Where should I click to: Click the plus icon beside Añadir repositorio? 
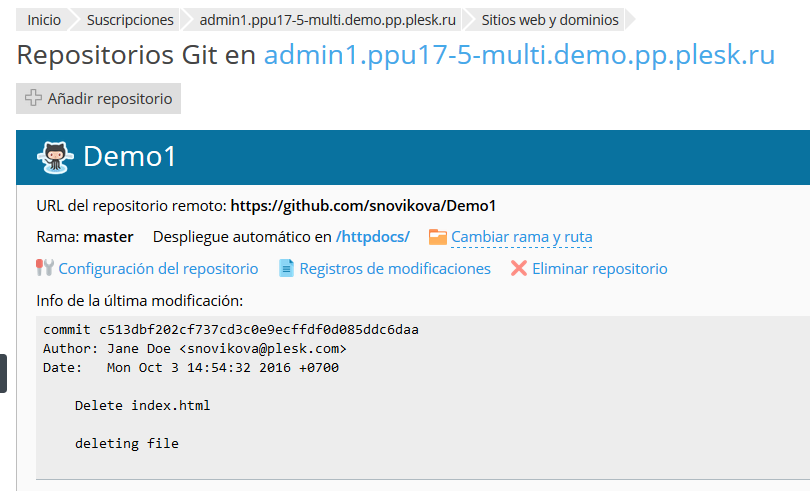[33, 99]
